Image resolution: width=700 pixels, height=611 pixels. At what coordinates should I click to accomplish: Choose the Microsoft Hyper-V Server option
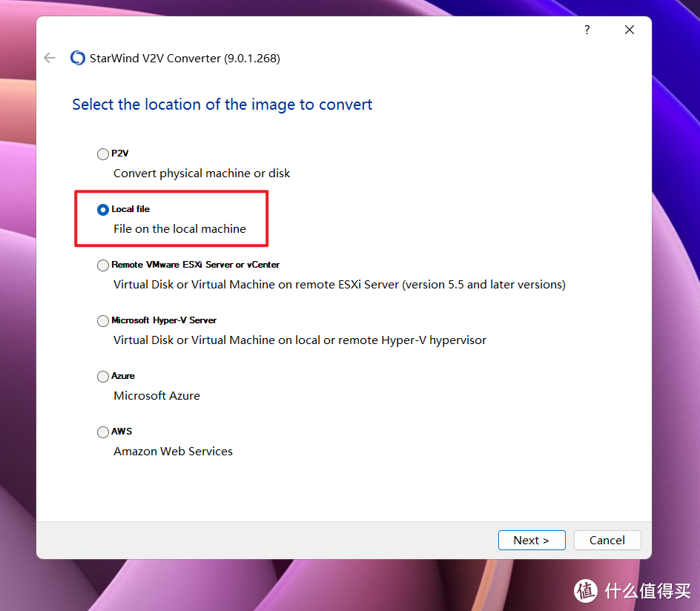tap(102, 321)
